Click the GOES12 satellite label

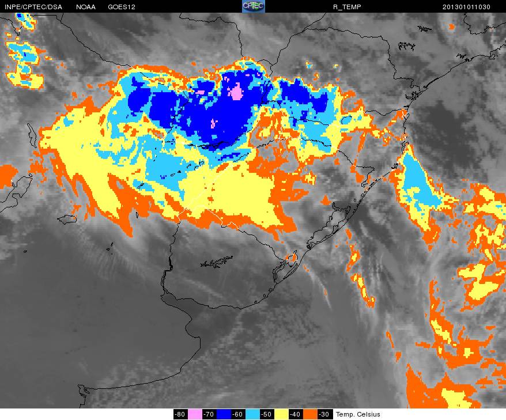point(122,7)
